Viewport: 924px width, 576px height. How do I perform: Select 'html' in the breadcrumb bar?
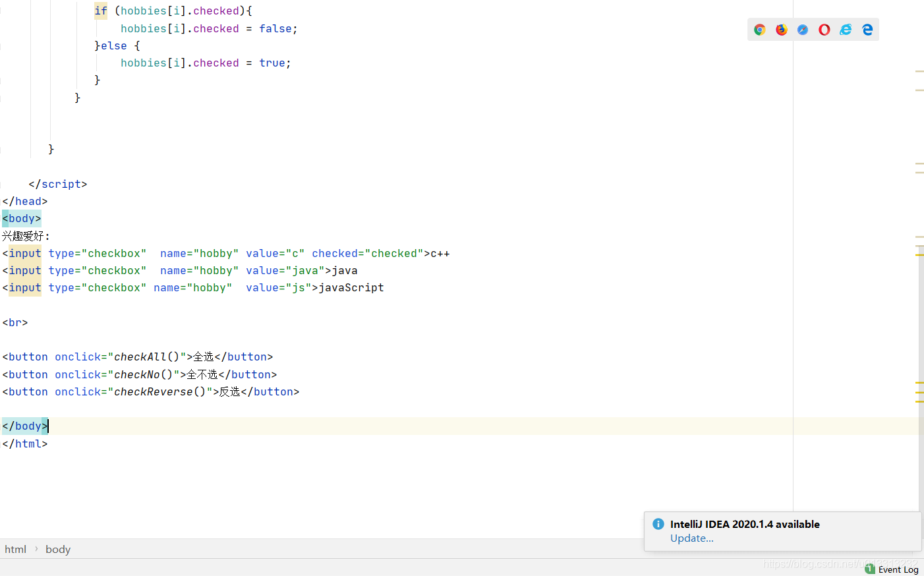pos(16,549)
